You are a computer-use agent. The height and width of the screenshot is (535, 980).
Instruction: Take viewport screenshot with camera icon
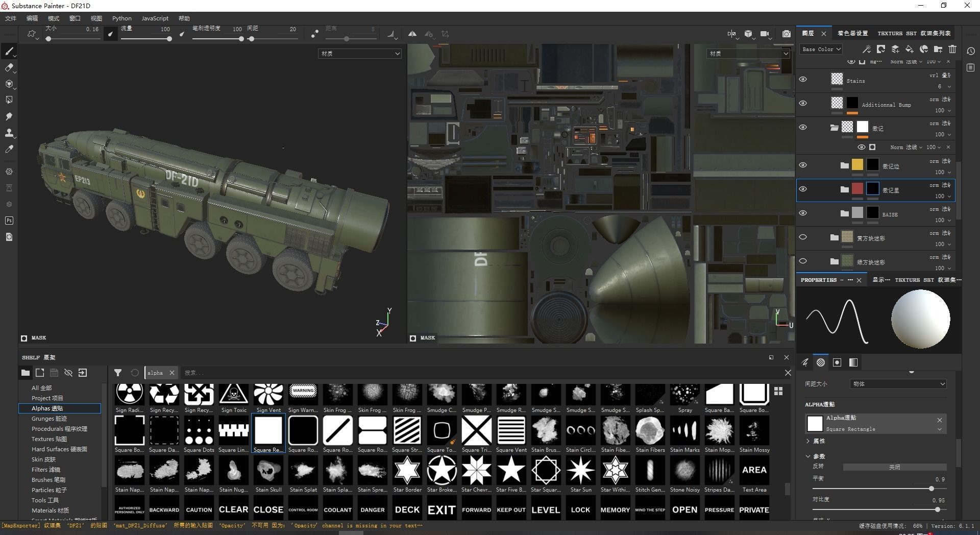pos(787,34)
